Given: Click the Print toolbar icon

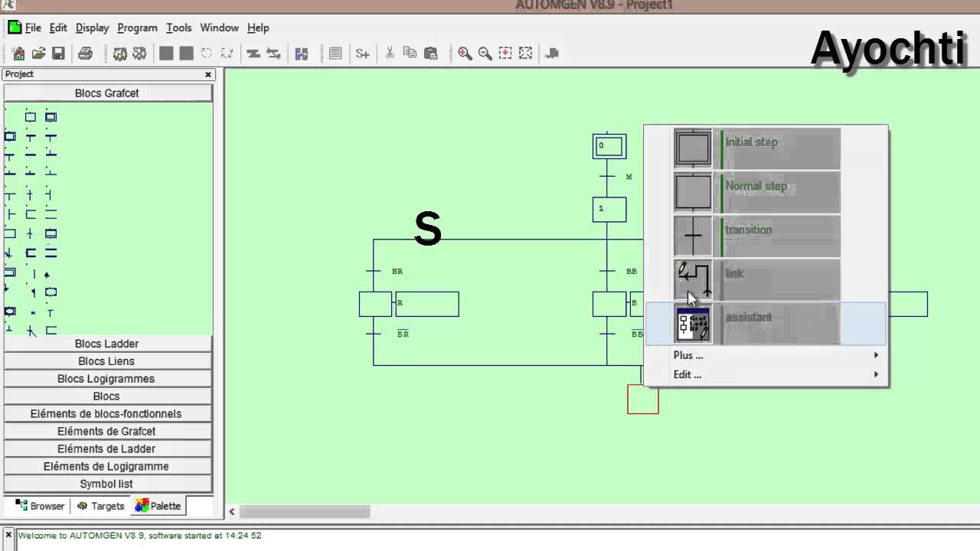Looking at the screenshot, I should pyautogui.click(x=85, y=54).
